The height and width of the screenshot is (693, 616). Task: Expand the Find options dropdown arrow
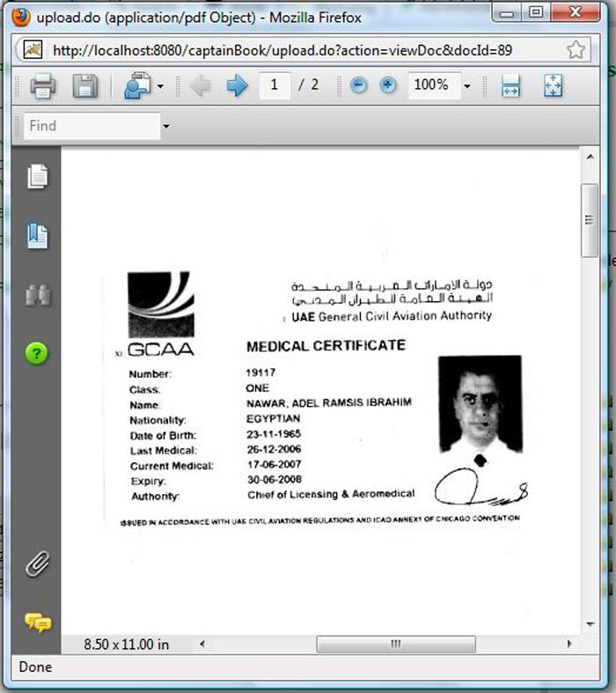click(x=166, y=127)
